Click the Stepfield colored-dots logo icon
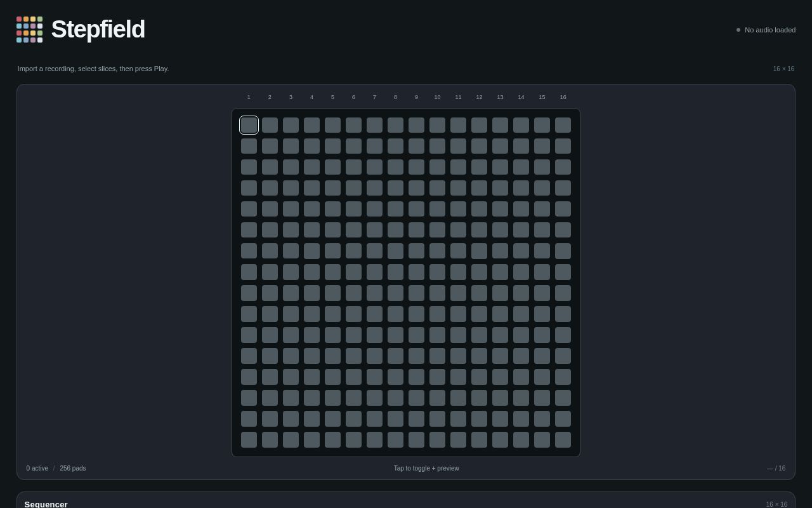 pos(30,30)
